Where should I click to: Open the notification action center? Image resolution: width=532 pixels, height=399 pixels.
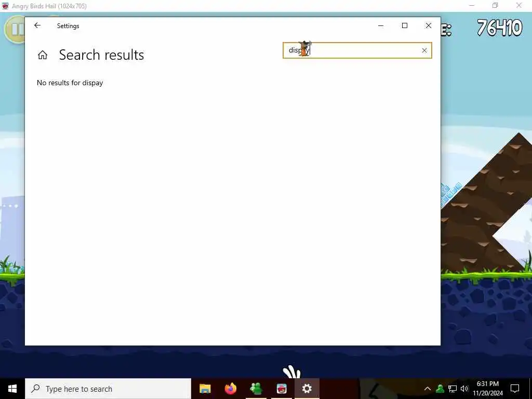coord(515,389)
